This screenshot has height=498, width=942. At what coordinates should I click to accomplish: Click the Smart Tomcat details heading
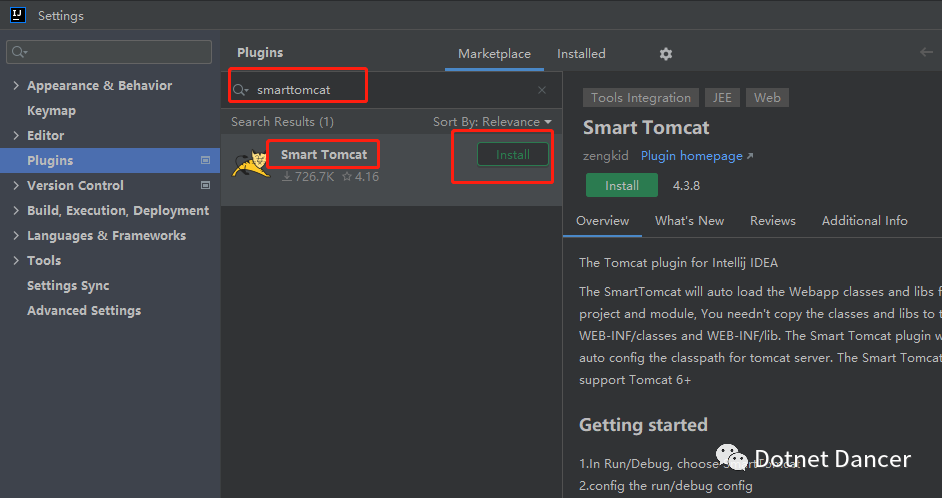(646, 128)
